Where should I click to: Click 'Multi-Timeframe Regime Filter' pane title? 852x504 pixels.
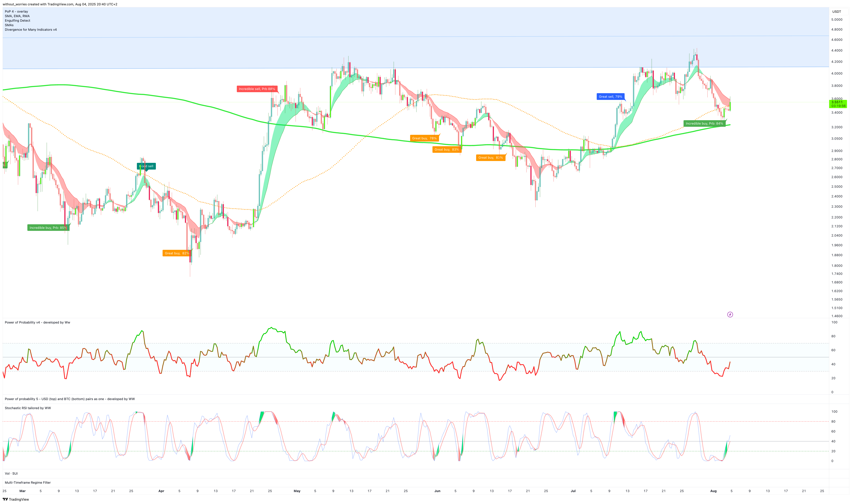28,483
